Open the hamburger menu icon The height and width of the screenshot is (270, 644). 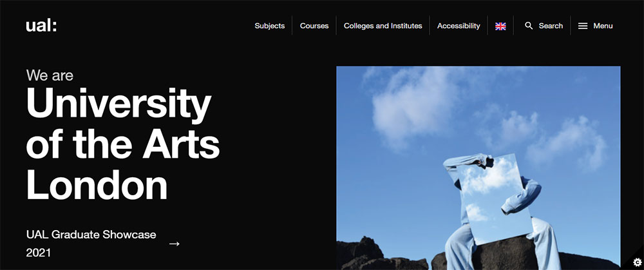[x=582, y=26]
